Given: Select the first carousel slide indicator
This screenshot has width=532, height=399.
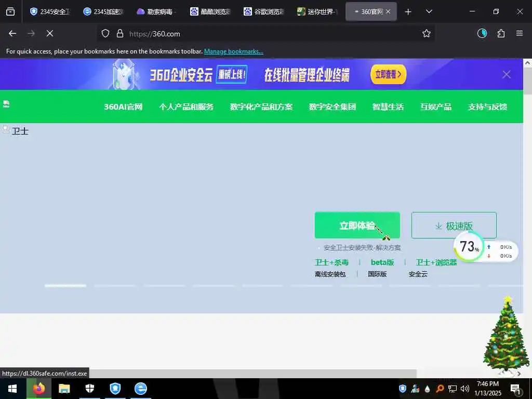Looking at the screenshot, I should click(x=65, y=286).
